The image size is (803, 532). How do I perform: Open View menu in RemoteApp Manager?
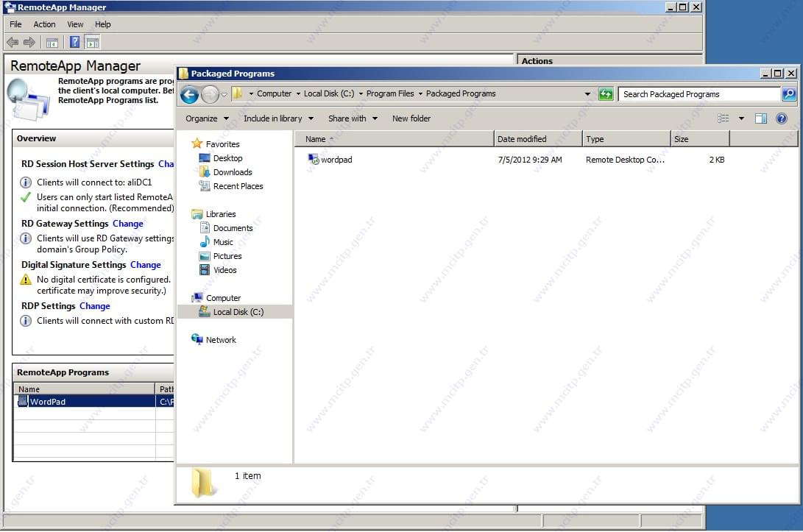(x=75, y=24)
